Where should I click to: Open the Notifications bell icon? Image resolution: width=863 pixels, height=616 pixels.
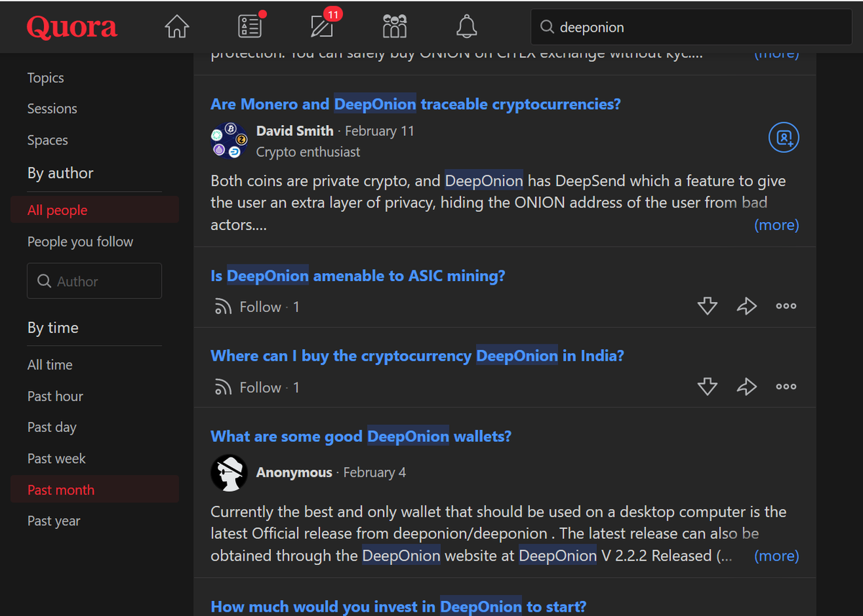pos(467,27)
